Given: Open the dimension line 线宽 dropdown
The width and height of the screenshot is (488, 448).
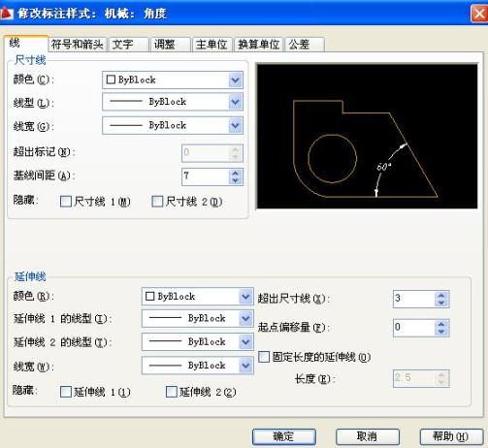Looking at the screenshot, I should (x=236, y=125).
